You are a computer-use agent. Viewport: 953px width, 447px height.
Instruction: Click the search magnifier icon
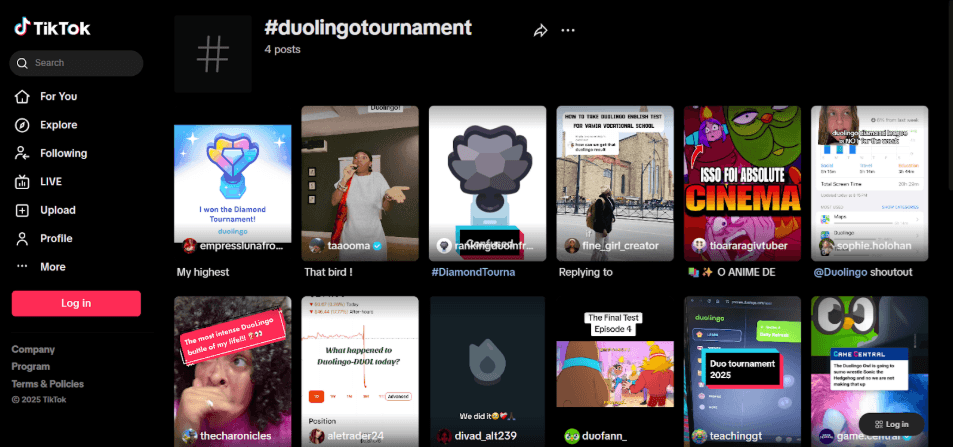(22, 63)
